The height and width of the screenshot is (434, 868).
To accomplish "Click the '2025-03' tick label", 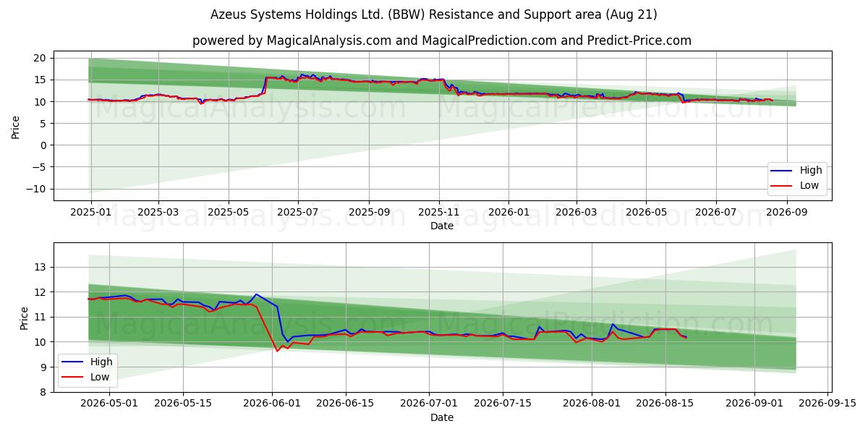I will click(x=158, y=212).
